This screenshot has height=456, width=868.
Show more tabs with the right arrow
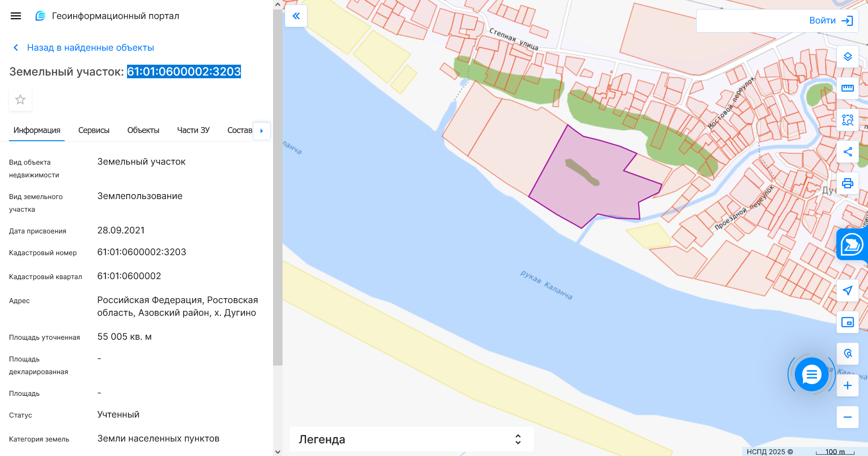point(261,131)
